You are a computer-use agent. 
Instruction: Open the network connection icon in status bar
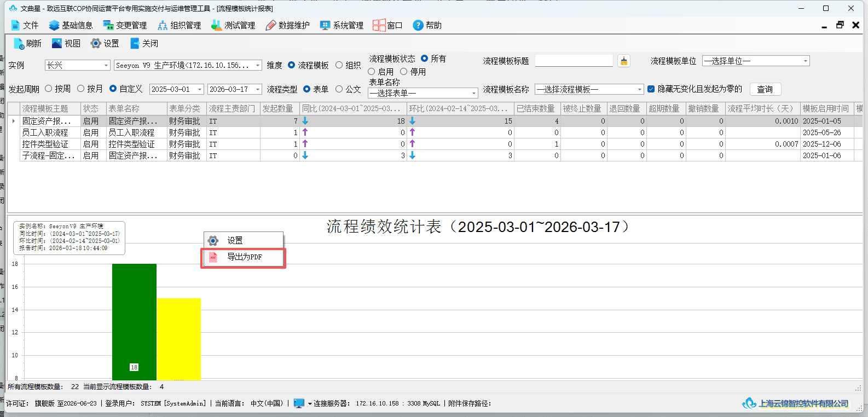pyautogui.click(x=299, y=403)
